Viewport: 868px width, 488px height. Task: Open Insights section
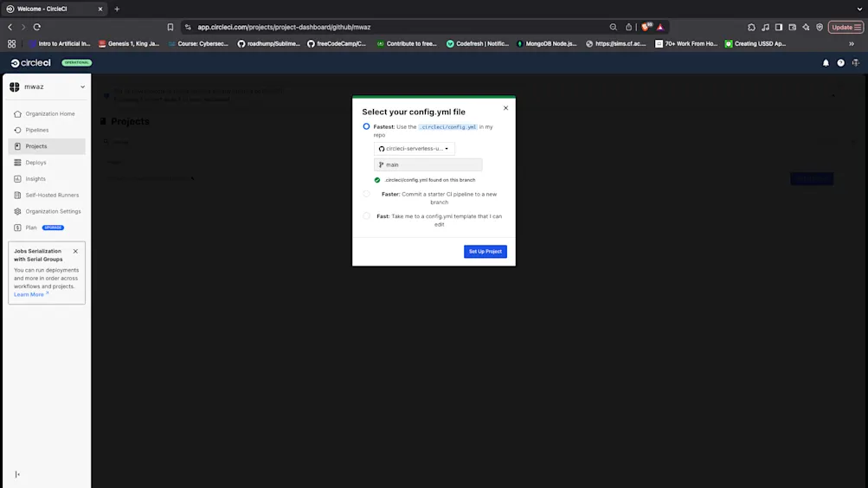coord(47,179)
